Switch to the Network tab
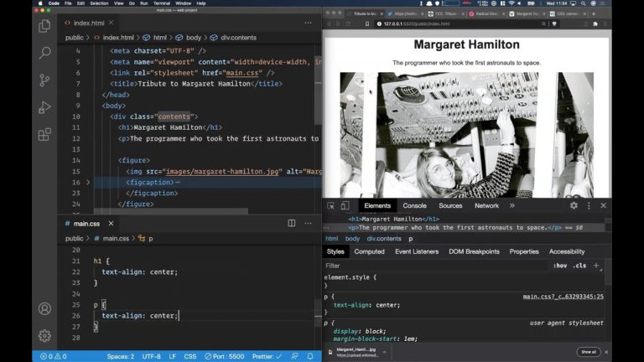Screen dimensions: 644x362 [486, 205]
